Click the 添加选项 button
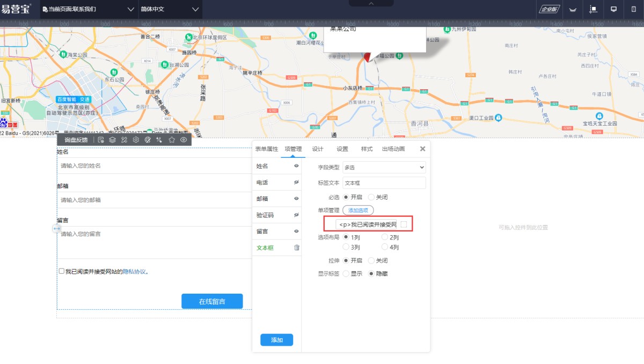 (x=358, y=210)
